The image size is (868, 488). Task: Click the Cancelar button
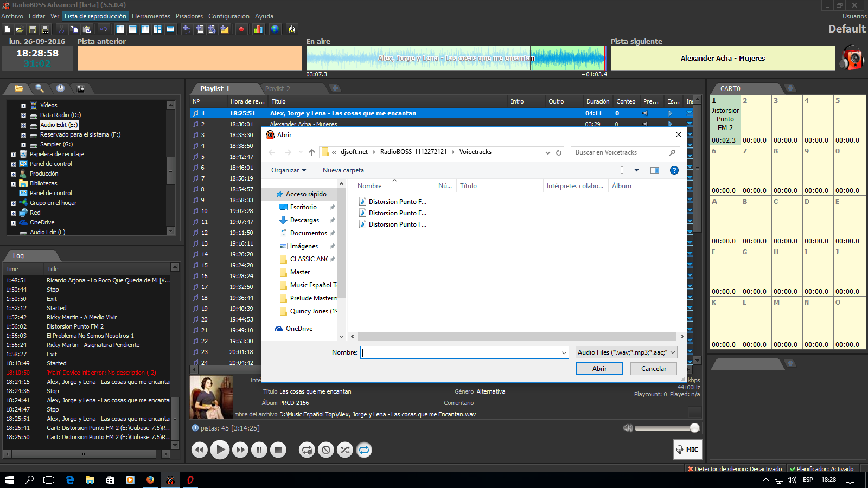click(x=654, y=369)
